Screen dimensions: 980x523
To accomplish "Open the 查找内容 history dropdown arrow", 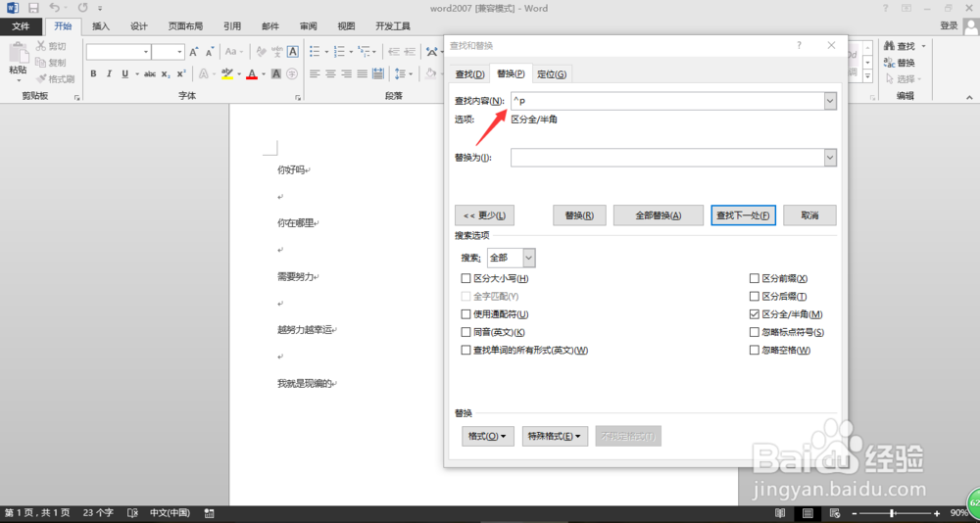I will (x=830, y=101).
